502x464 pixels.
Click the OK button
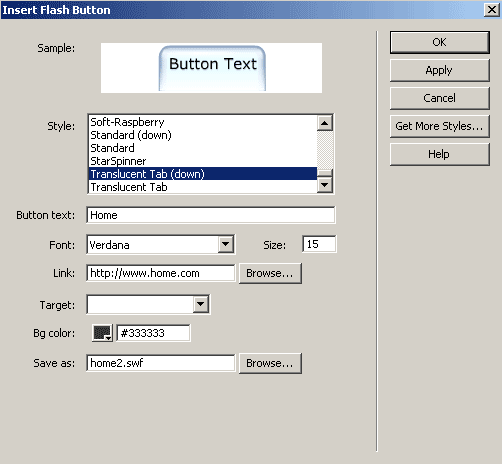[x=440, y=42]
